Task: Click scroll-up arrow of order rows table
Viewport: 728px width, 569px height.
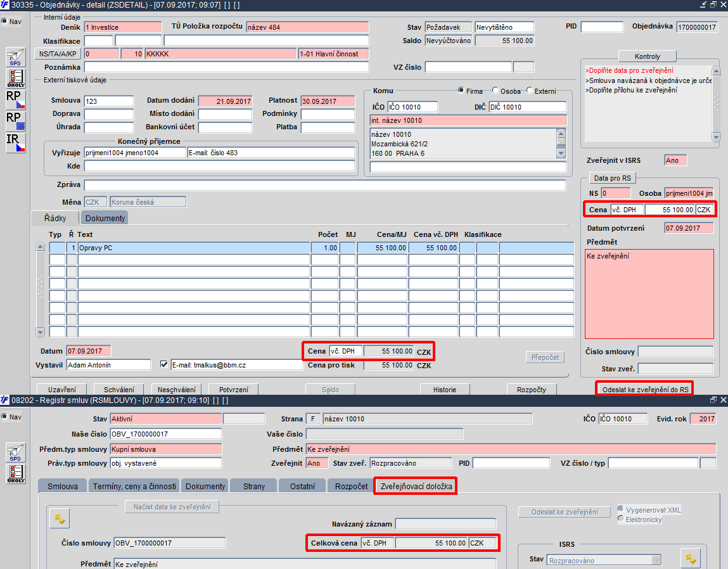Action: pos(40,246)
